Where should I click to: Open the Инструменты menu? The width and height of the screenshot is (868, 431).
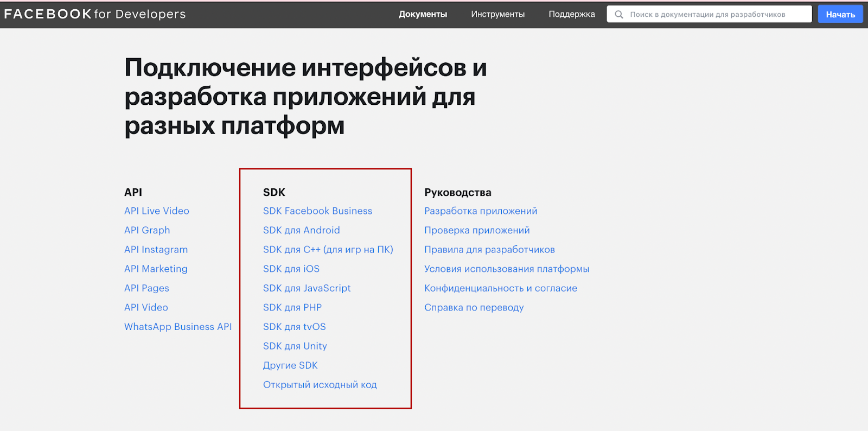click(x=497, y=14)
